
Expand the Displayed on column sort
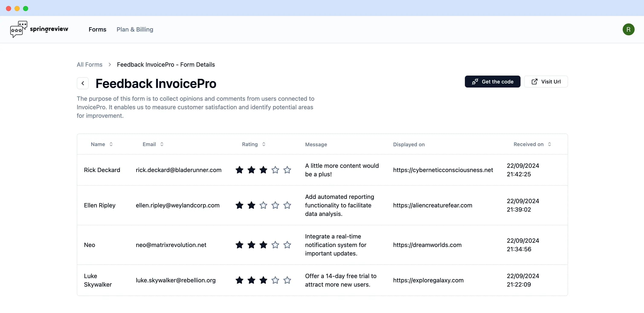click(408, 144)
